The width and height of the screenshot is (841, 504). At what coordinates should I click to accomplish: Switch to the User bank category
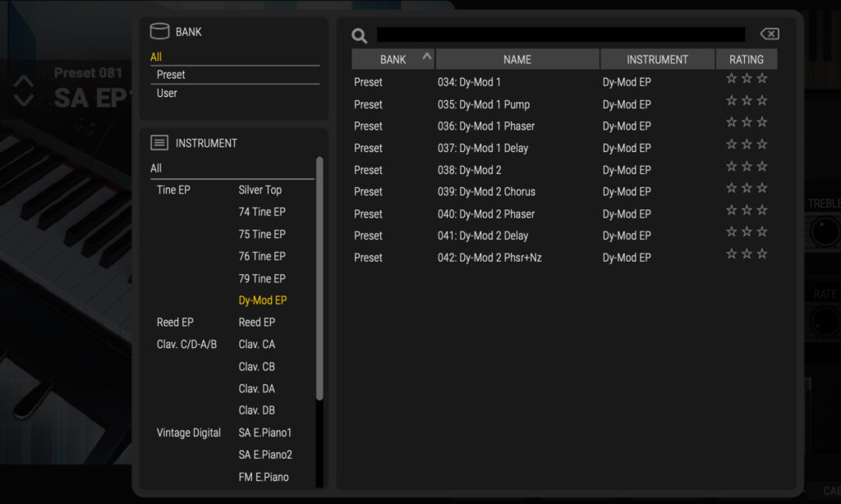pos(166,93)
